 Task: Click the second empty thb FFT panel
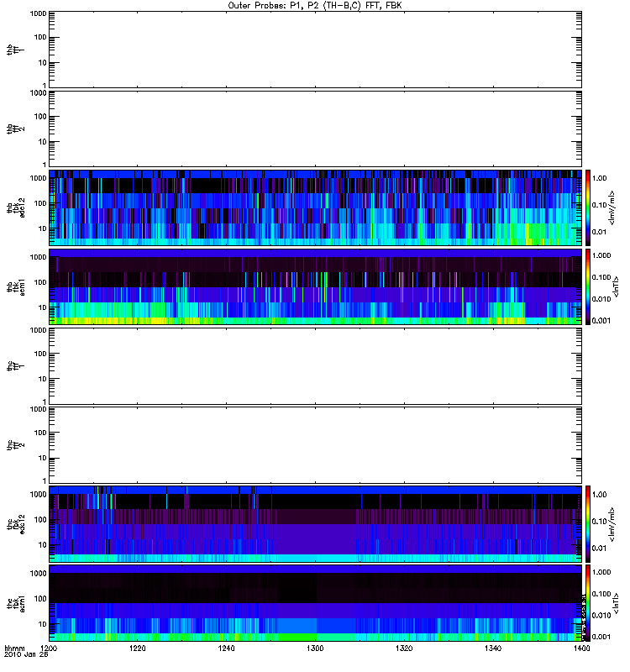[315, 129]
